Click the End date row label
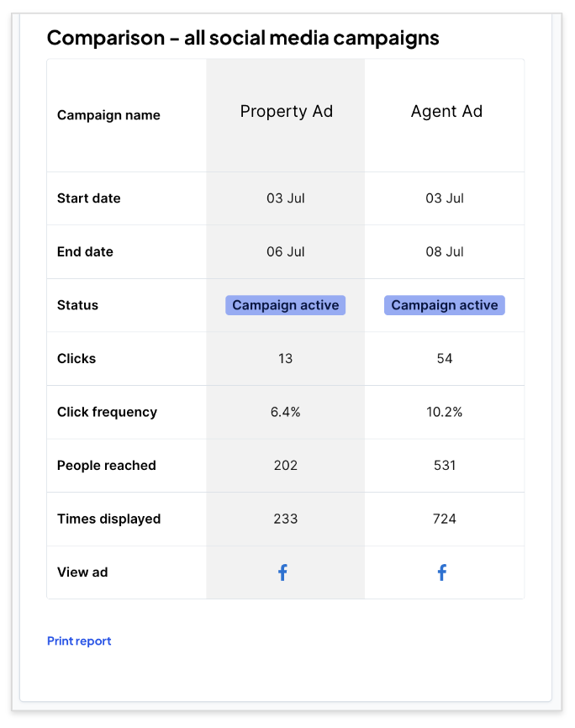This screenshot has height=728, width=575. pos(85,252)
